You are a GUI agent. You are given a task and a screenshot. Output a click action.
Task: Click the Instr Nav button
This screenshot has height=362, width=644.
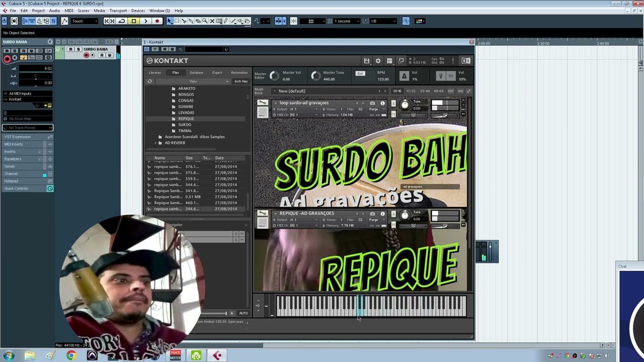[241, 81]
